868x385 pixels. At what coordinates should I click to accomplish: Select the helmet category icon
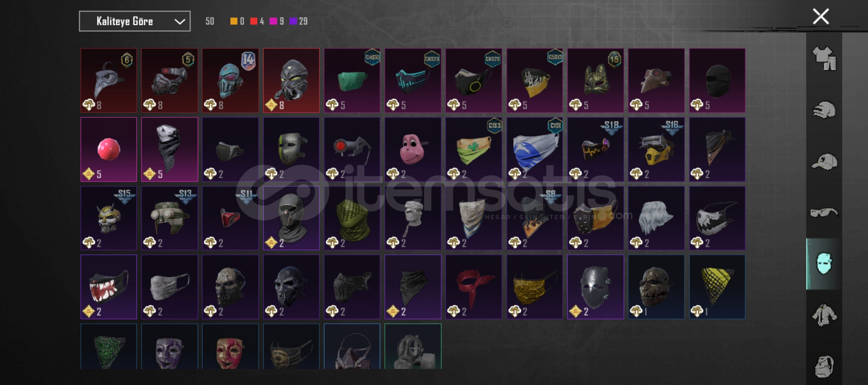pos(824,110)
